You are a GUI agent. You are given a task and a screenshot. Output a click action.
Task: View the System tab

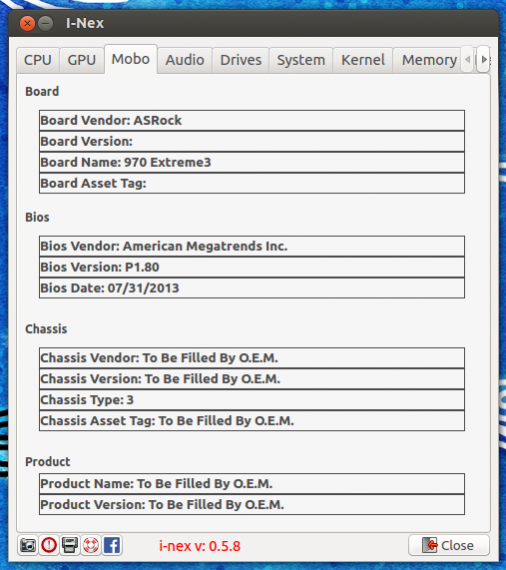click(301, 60)
